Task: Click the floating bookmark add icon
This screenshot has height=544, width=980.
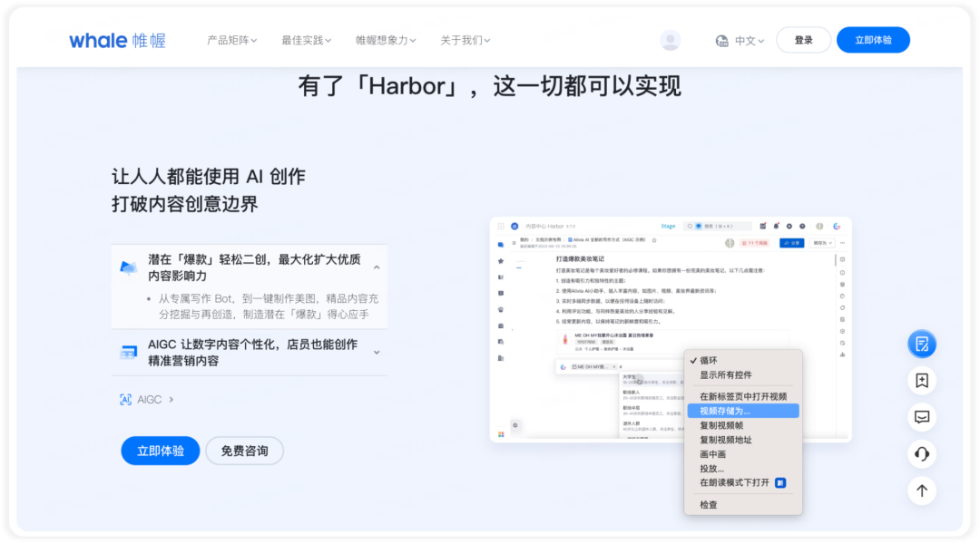Action: [x=922, y=381]
